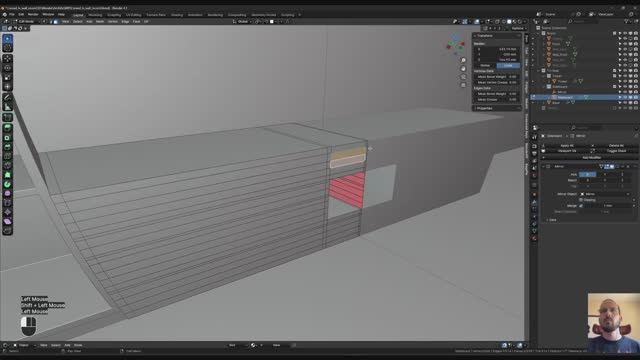
Task: Switch to UV Editing workspace tab
Action: (133, 15)
